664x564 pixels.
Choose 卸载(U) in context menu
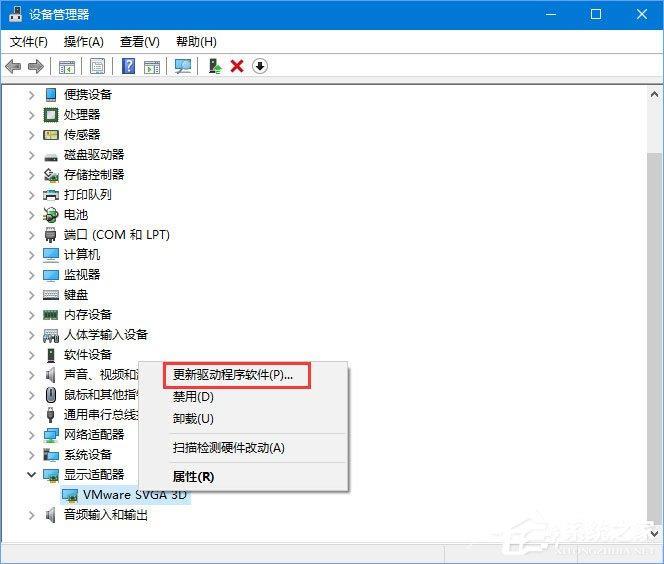pos(243,419)
